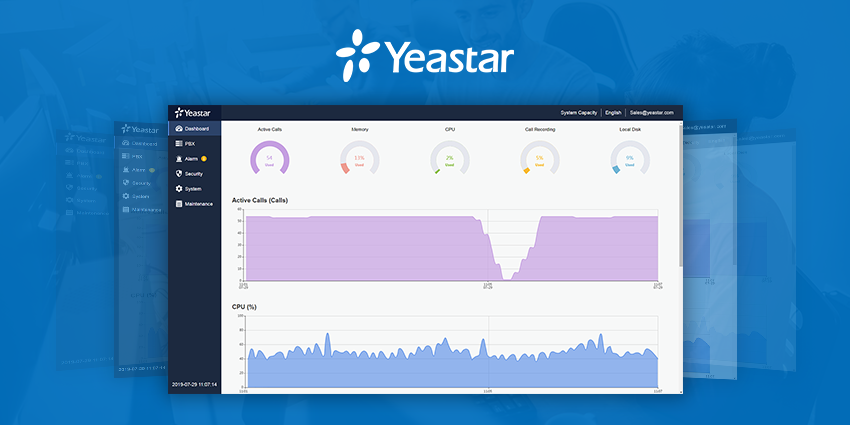Image resolution: width=850 pixels, height=425 pixels.
Task: Click the "CPU" label above the gauge
Action: (x=449, y=130)
